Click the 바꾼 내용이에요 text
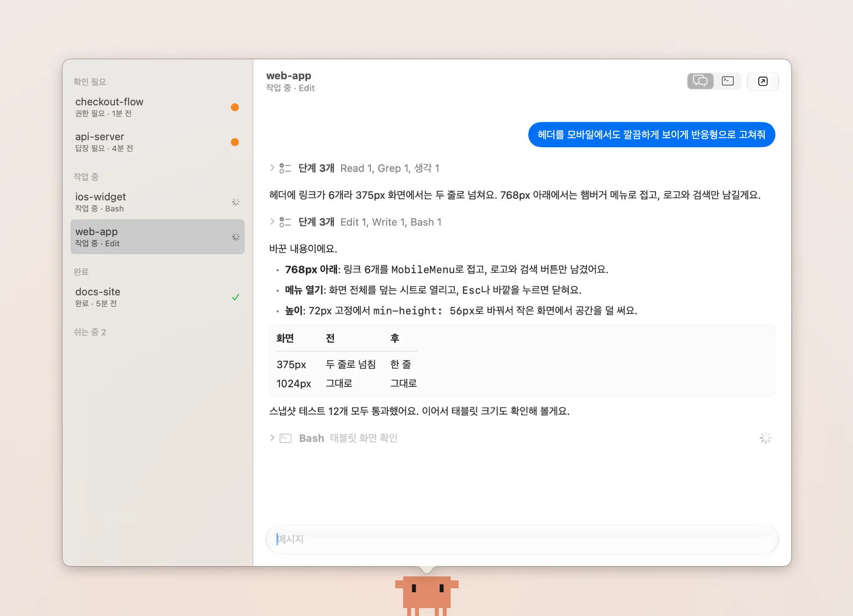 303,249
